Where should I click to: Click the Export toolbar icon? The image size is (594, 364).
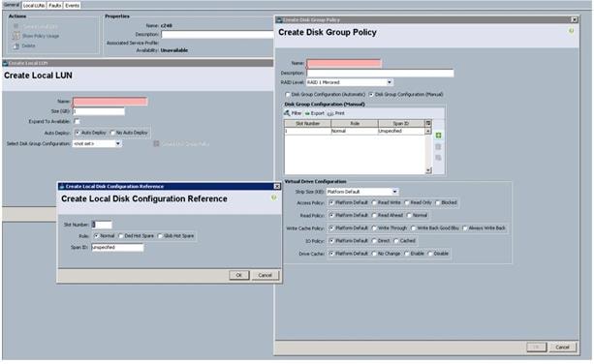coord(307,113)
